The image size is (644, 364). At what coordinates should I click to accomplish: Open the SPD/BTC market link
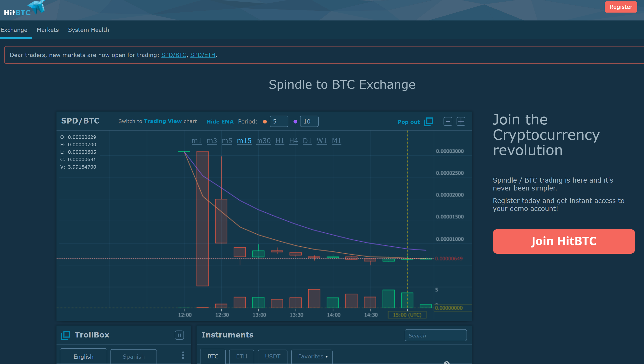(x=174, y=55)
